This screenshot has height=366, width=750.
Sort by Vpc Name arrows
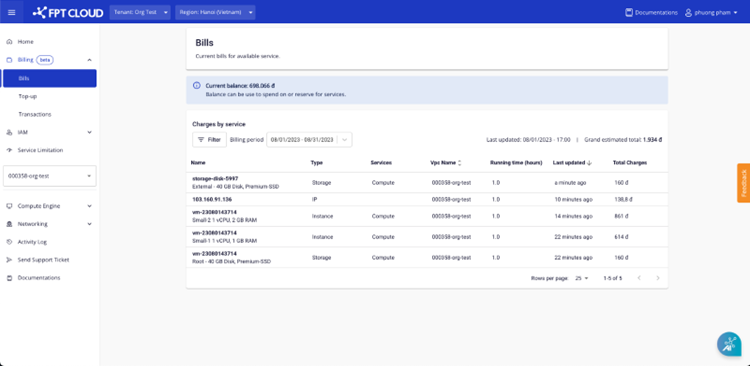[x=460, y=163]
